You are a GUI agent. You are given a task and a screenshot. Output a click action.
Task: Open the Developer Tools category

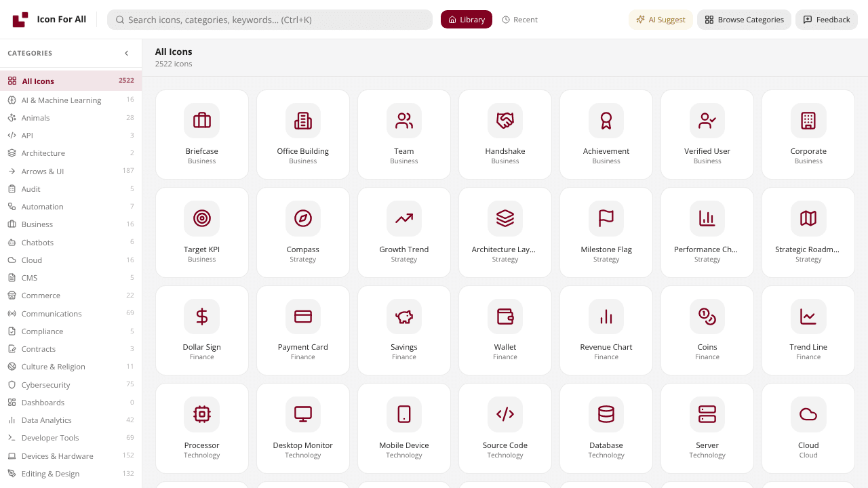click(x=71, y=438)
